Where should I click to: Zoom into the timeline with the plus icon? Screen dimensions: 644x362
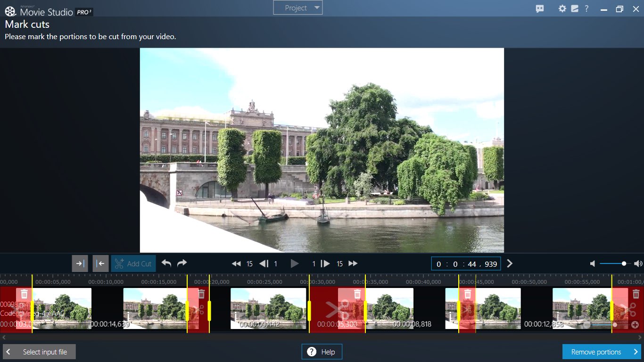coord(636,325)
